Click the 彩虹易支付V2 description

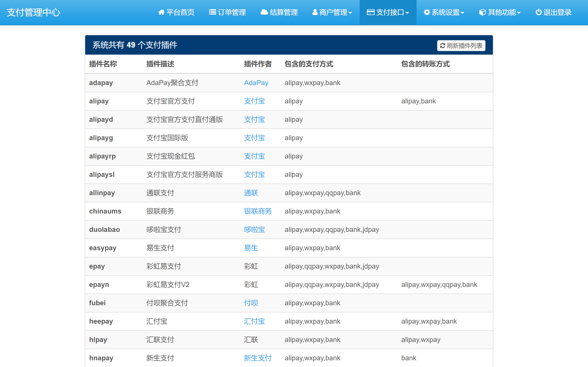click(x=168, y=284)
